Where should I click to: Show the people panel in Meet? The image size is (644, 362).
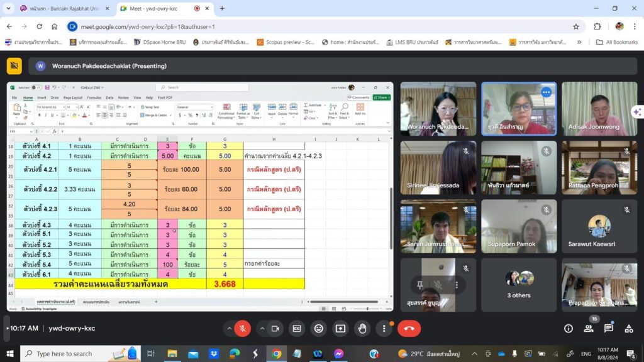(589, 328)
